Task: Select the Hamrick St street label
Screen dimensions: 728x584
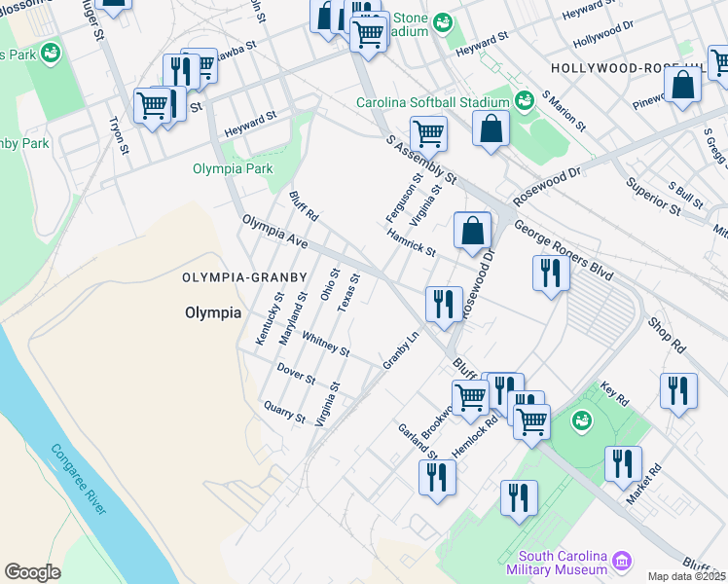Action: point(412,242)
